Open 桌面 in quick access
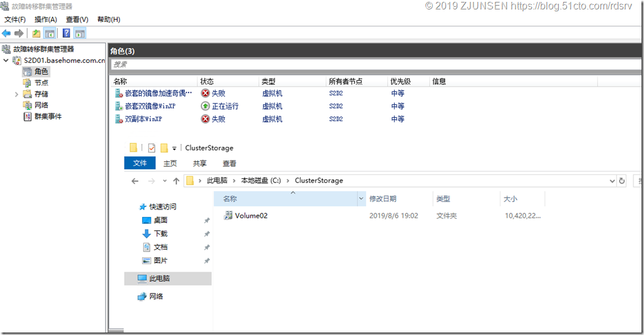 pyautogui.click(x=160, y=220)
